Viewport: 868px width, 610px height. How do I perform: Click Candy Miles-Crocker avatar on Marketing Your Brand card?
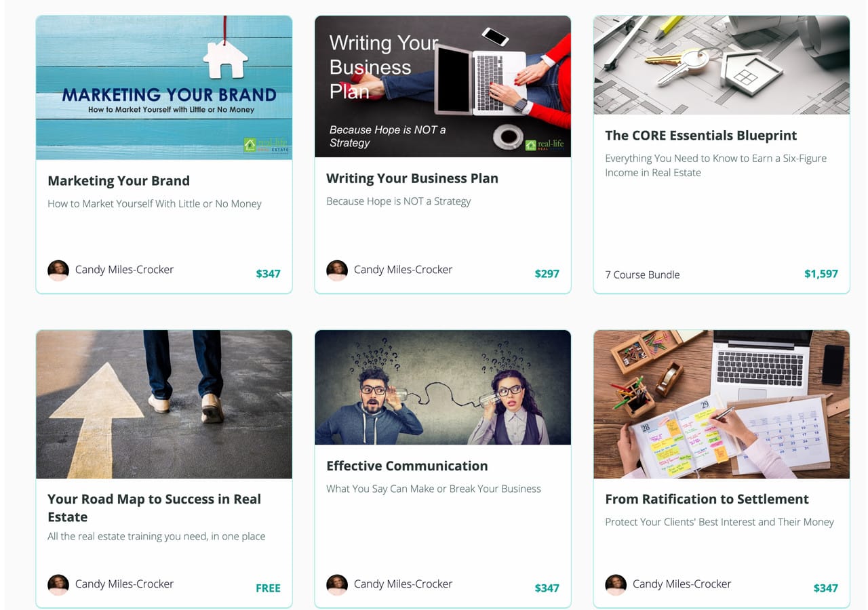tap(58, 270)
